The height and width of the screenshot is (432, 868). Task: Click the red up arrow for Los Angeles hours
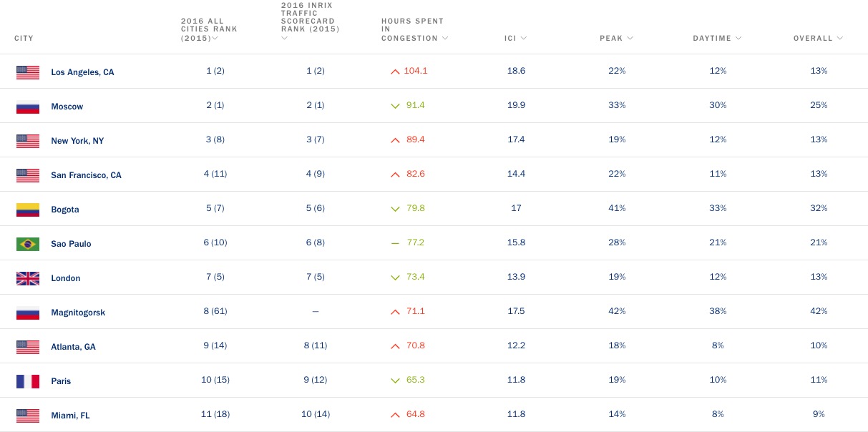[394, 72]
